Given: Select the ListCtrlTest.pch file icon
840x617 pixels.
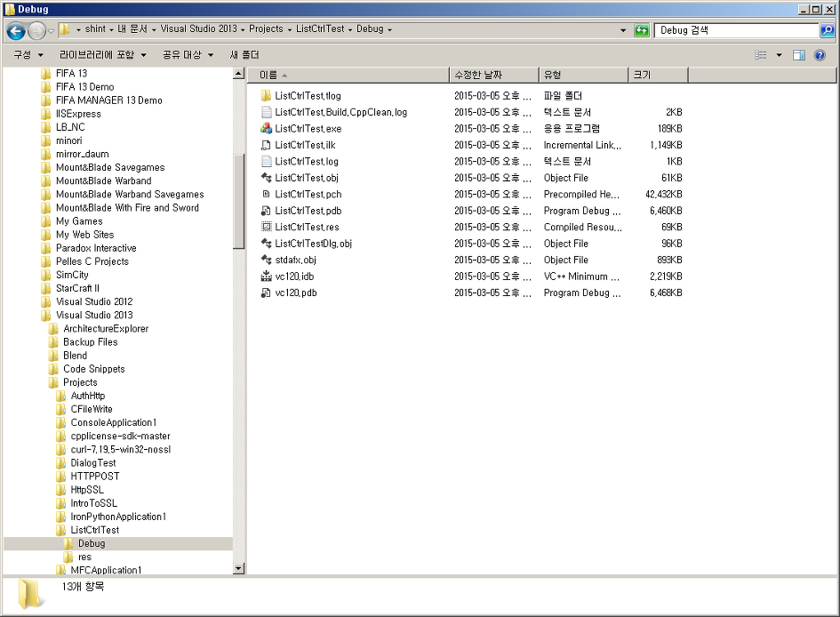Looking at the screenshot, I should (267, 195).
